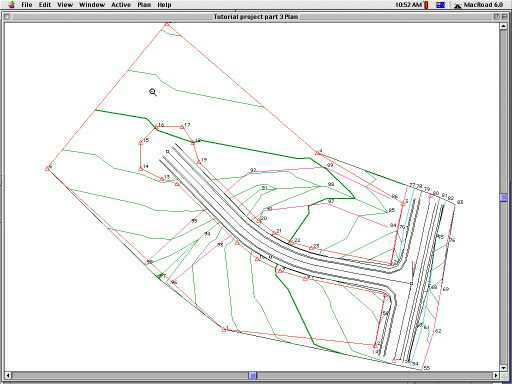The width and height of the screenshot is (512, 384).
Task: Select survey point label 16
Action: tap(161, 125)
